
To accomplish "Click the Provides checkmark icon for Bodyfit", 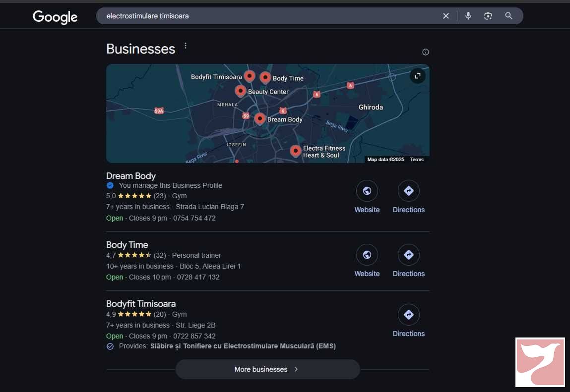I will [110, 346].
